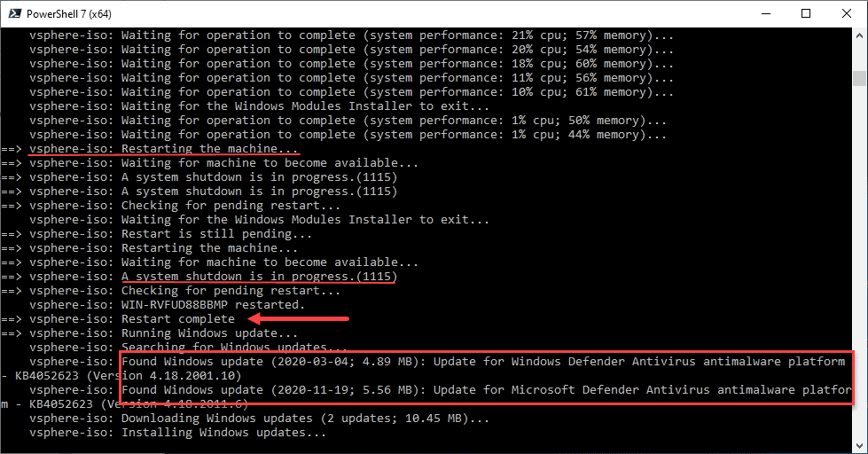Click the line with '21% cpu; 57% memory'
Image resolution: width=868 pixels, height=454 pixels.
(x=351, y=35)
